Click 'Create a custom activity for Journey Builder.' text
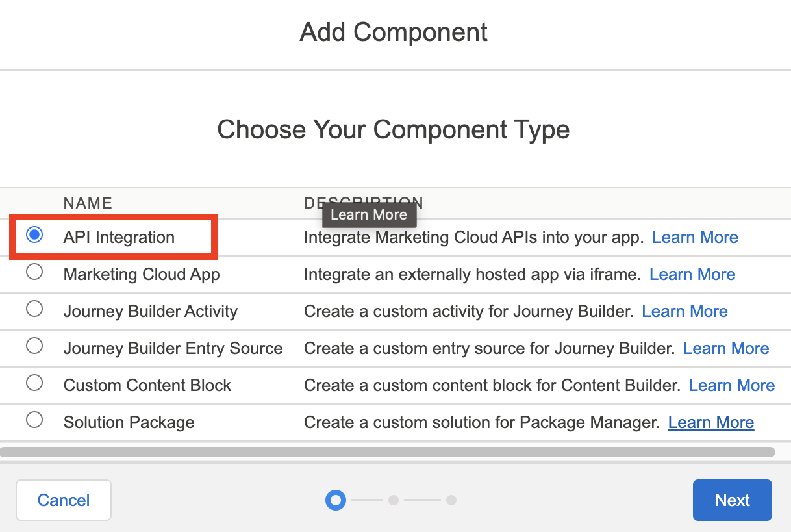The height and width of the screenshot is (532, 791). point(468,311)
